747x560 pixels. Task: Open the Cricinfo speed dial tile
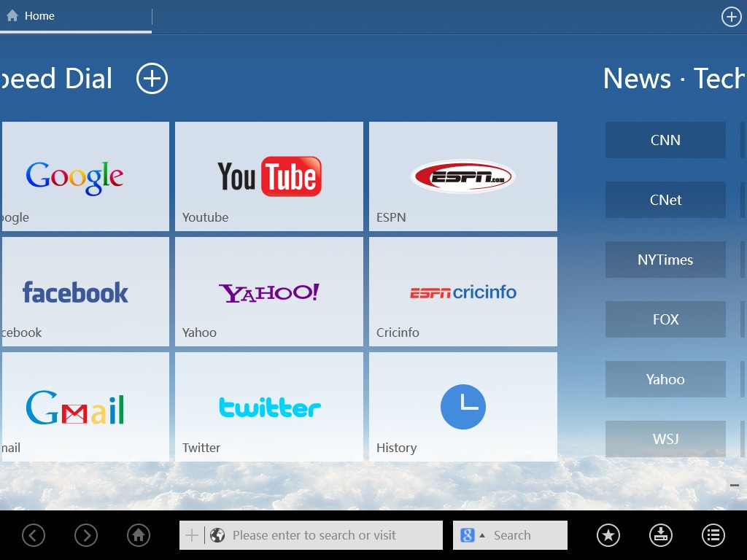[x=463, y=292]
